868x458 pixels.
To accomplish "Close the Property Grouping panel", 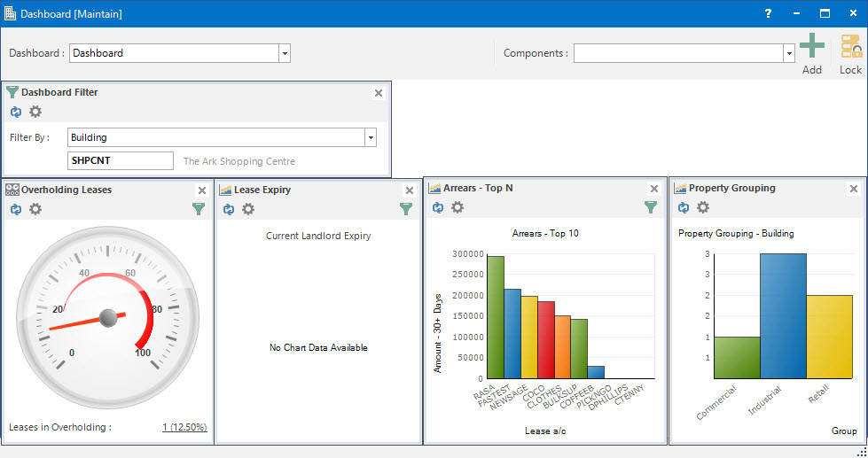I will click(854, 189).
